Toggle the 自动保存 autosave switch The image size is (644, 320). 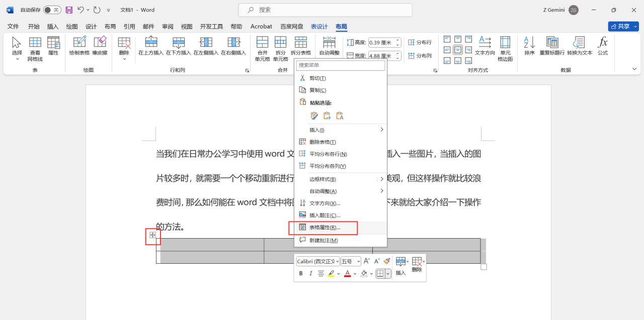52,10
